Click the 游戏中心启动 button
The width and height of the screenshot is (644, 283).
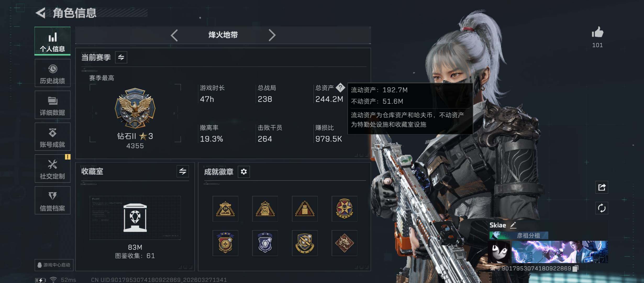[x=54, y=265]
